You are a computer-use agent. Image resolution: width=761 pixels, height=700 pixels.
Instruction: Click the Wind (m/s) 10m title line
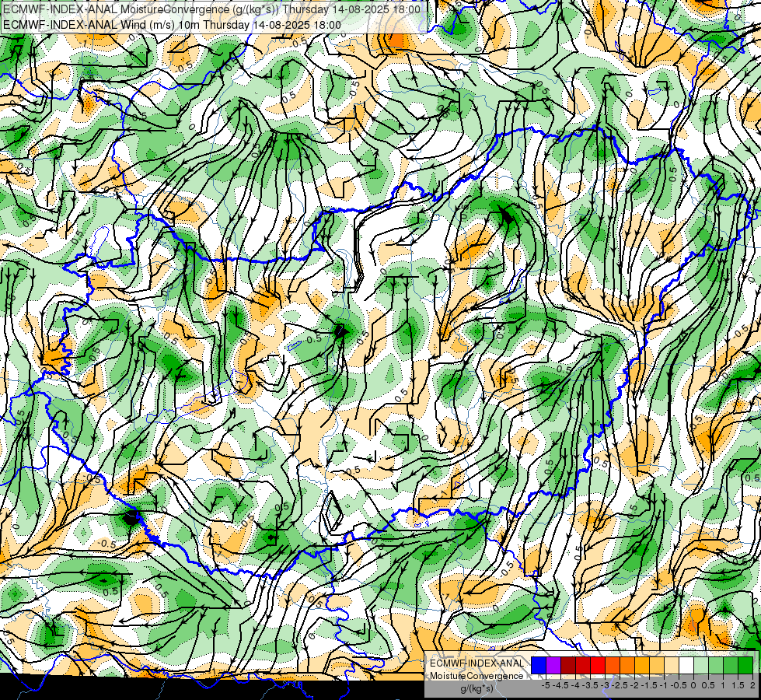[172, 25]
